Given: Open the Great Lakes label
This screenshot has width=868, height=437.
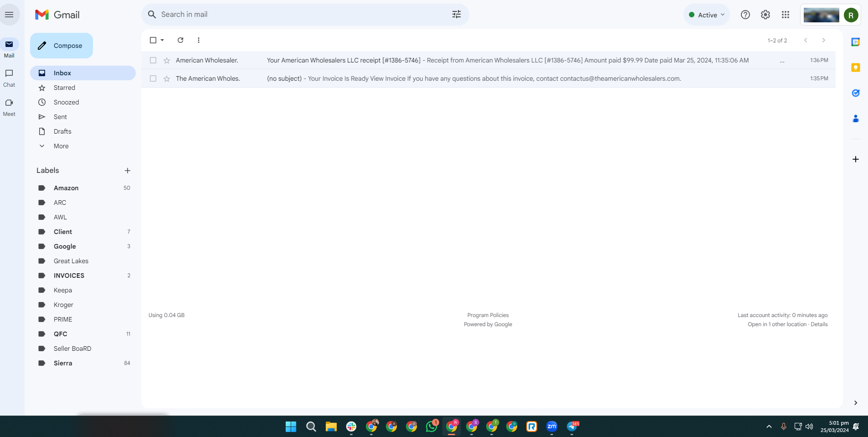Looking at the screenshot, I should pos(83,261).
